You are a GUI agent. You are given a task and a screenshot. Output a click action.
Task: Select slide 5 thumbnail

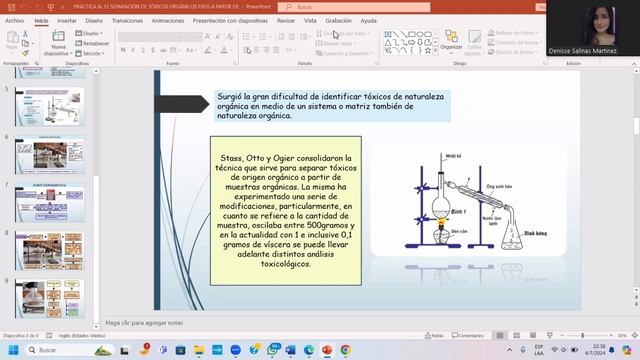(49, 107)
